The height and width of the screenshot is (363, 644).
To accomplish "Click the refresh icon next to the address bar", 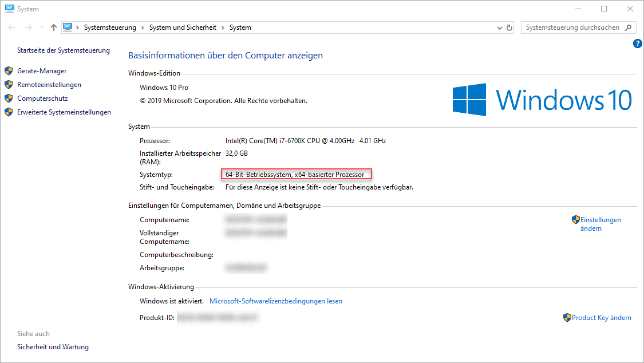I will [x=509, y=27].
